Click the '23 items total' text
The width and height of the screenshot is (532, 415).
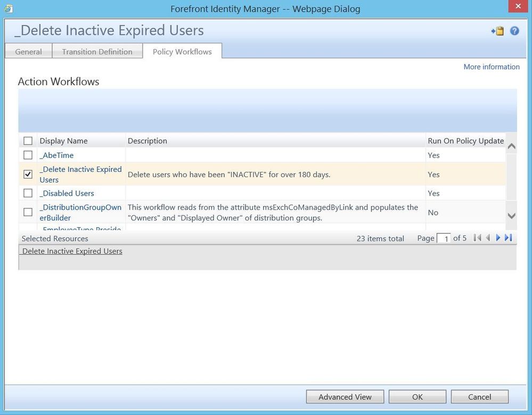click(x=380, y=238)
